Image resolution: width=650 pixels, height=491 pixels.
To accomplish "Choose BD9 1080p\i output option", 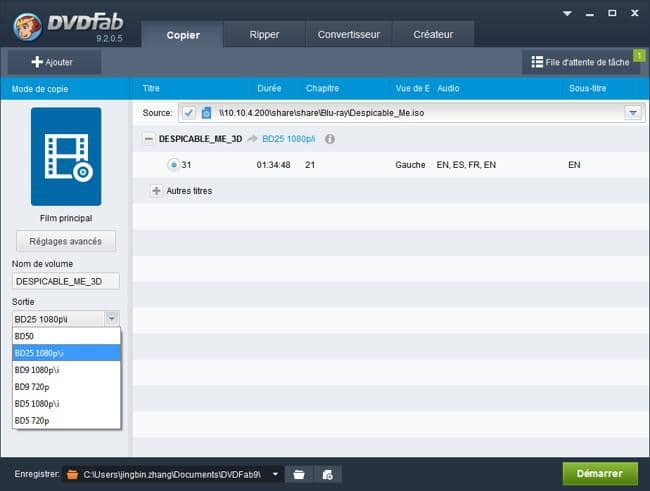I will [x=66, y=370].
